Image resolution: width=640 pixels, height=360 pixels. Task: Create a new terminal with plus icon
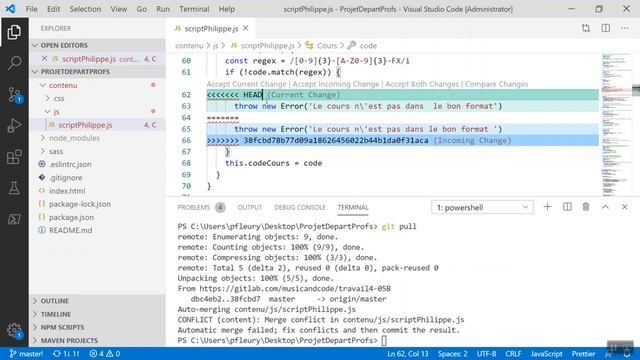click(547, 207)
